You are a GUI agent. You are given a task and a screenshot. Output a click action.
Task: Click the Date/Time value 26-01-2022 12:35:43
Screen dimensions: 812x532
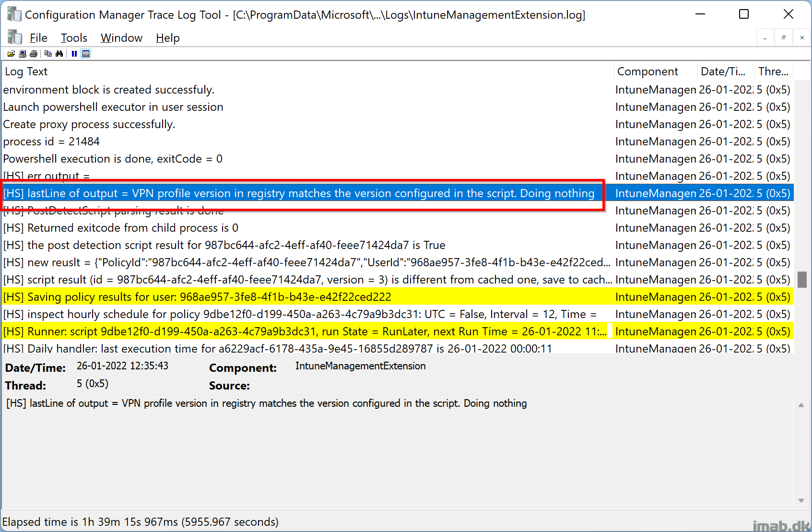pyautogui.click(x=122, y=366)
